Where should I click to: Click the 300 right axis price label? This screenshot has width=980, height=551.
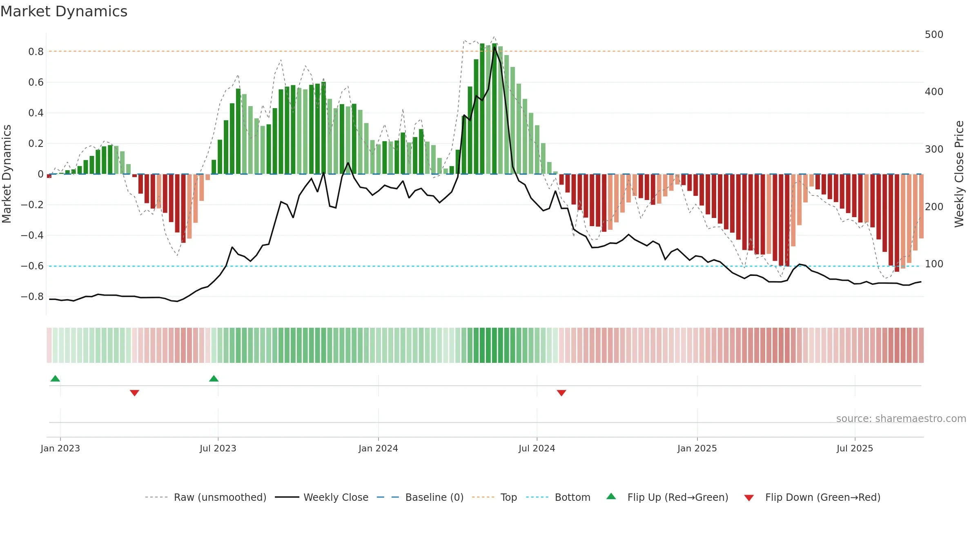tap(934, 149)
